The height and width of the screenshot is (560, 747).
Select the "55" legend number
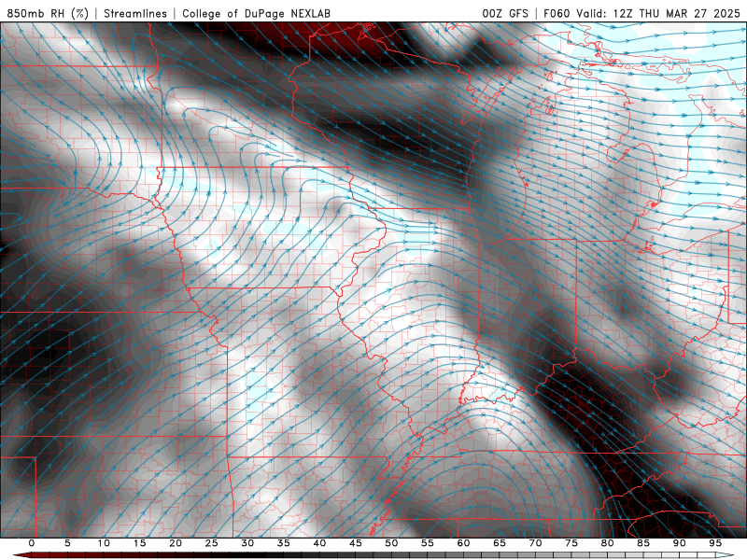428,543
